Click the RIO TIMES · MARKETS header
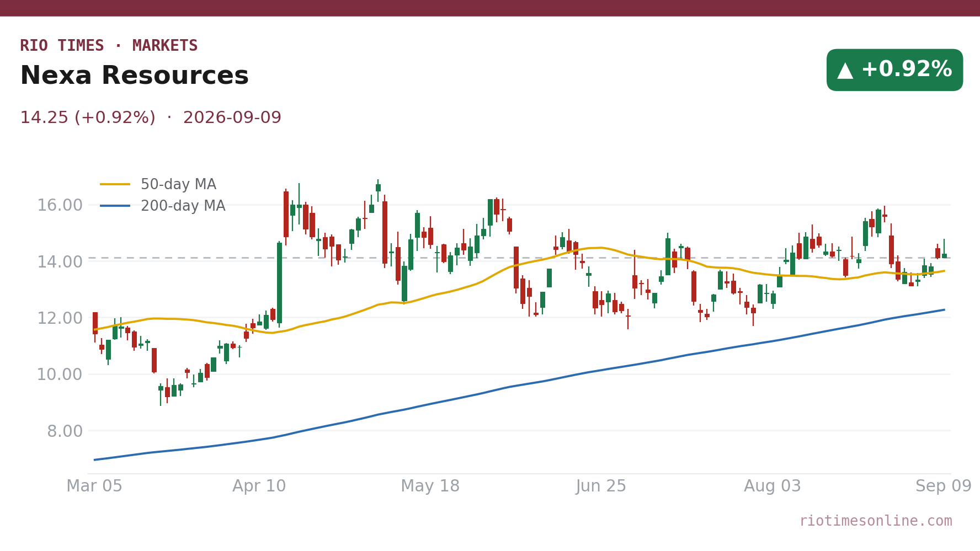Screen dimensions: 980x551 coord(109,46)
